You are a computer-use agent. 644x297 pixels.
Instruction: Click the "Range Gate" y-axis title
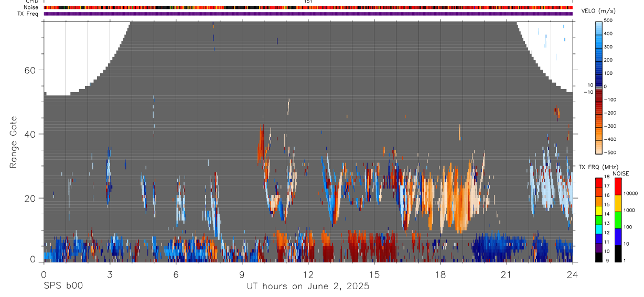coord(14,142)
